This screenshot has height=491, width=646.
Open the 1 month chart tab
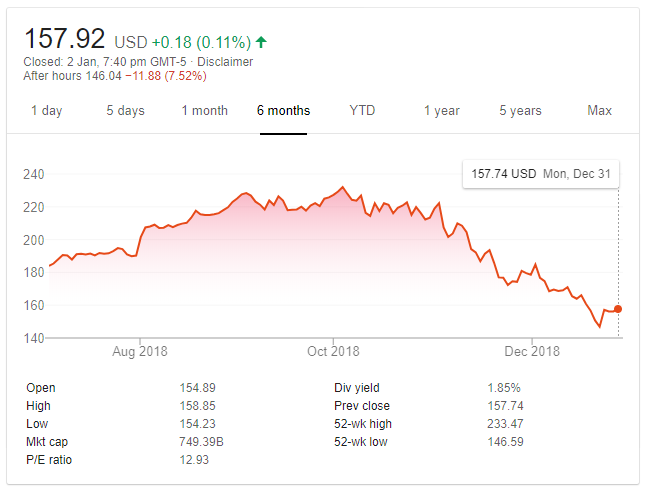pyautogui.click(x=204, y=110)
